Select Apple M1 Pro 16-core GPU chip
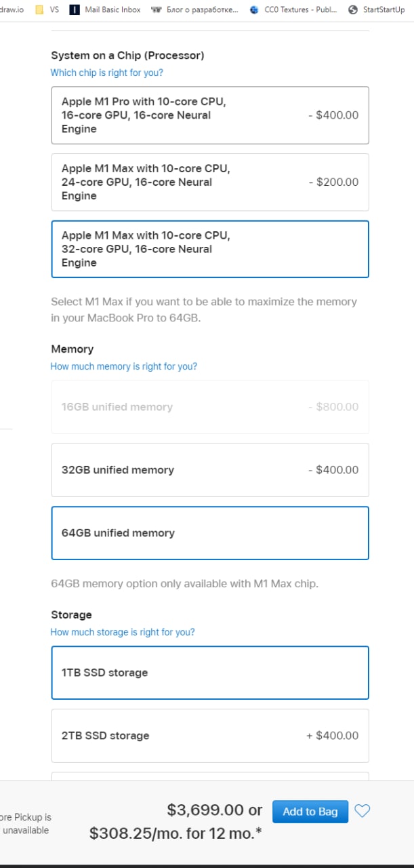The image size is (414, 868). pos(210,115)
